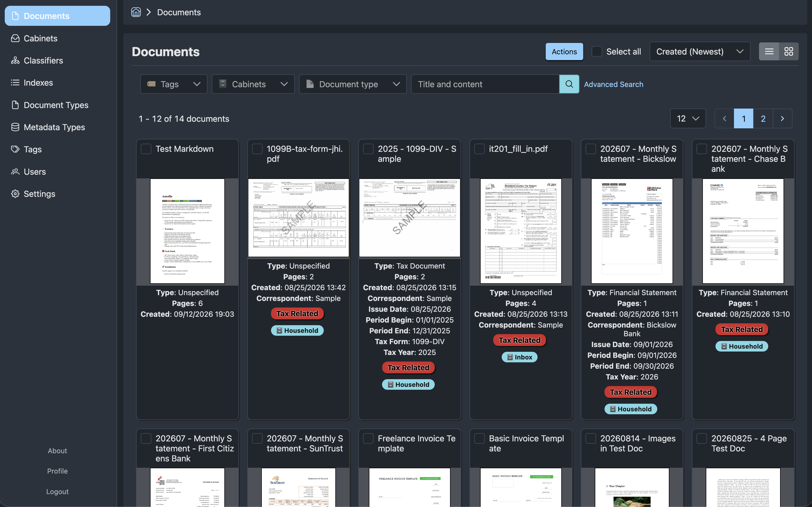Click Indexes list icon in sidebar

15,82
